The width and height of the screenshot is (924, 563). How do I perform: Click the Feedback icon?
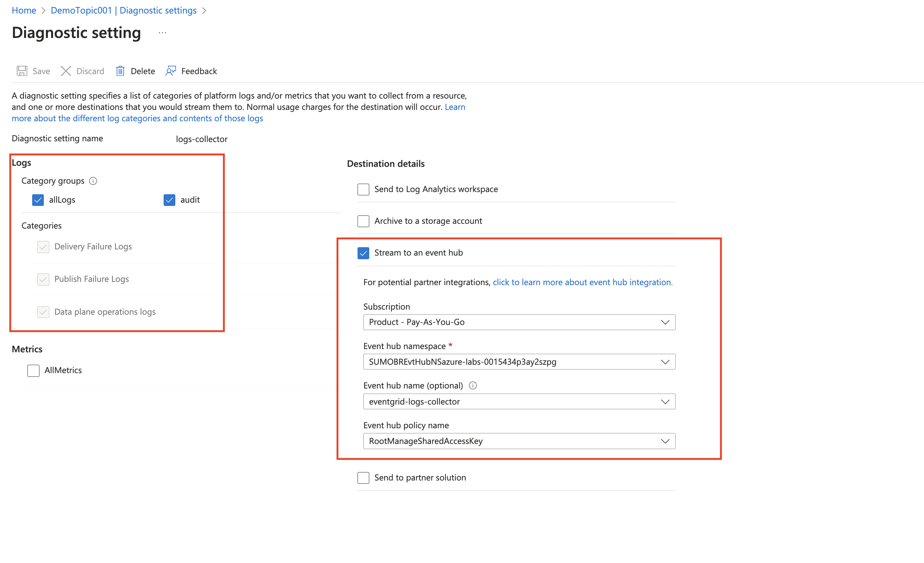click(171, 71)
